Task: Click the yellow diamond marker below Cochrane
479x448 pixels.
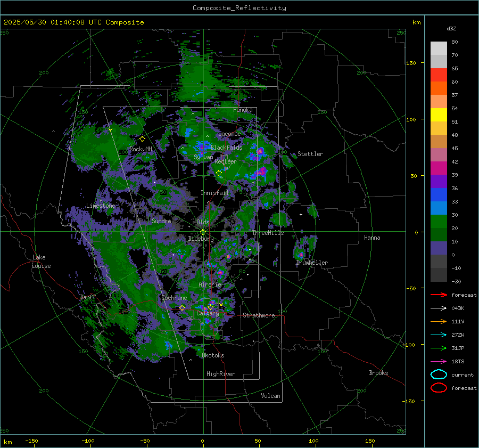Action: tap(182, 308)
